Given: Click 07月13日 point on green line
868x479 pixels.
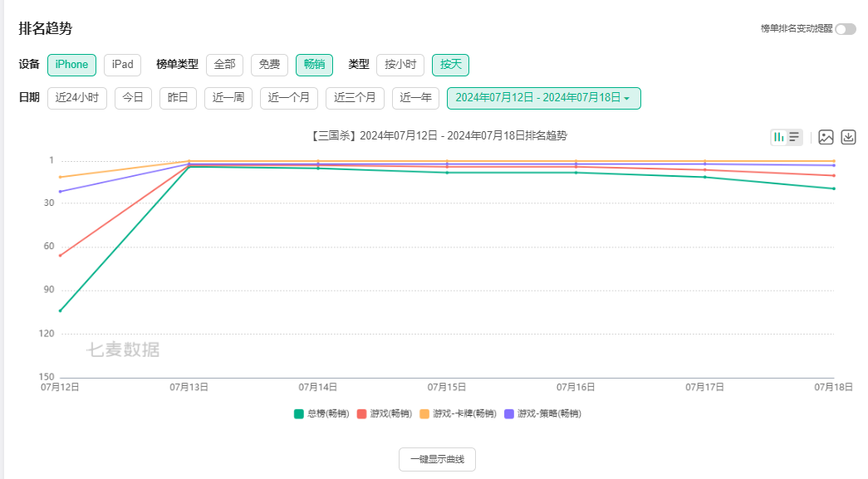Looking at the screenshot, I should click(x=189, y=167).
